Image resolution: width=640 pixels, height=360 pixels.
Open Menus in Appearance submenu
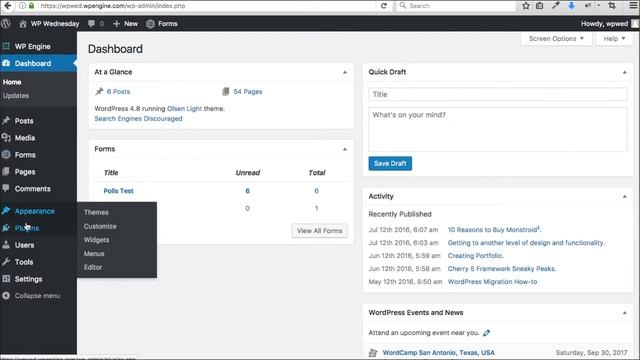click(94, 253)
